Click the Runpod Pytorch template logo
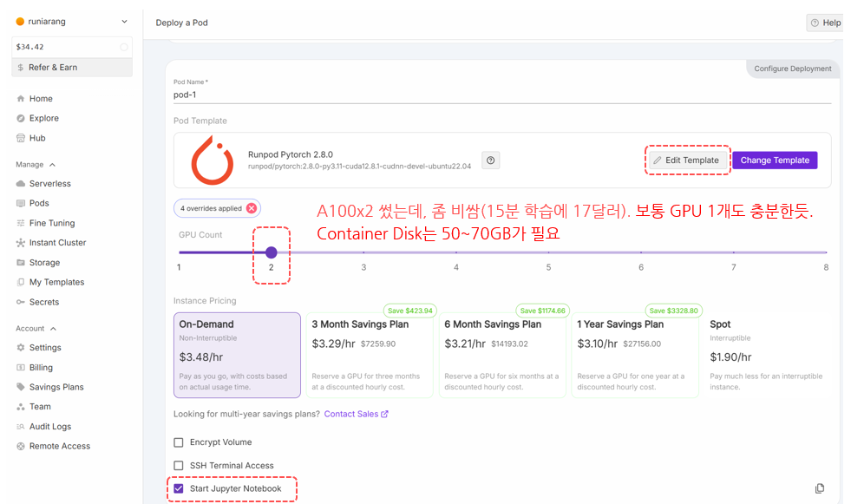The height and width of the screenshot is (504, 851). coord(213,160)
